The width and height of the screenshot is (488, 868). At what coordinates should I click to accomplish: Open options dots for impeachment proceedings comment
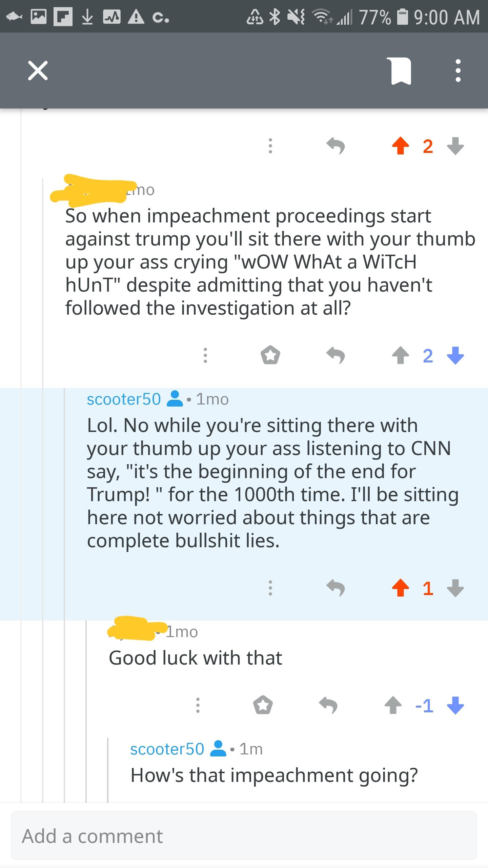205,355
